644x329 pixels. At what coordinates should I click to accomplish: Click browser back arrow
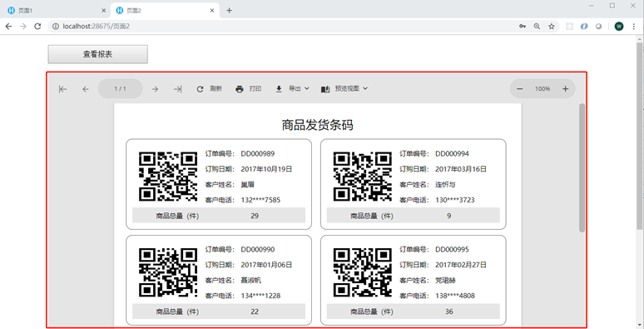pyautogui.click(x=8, y=27)
